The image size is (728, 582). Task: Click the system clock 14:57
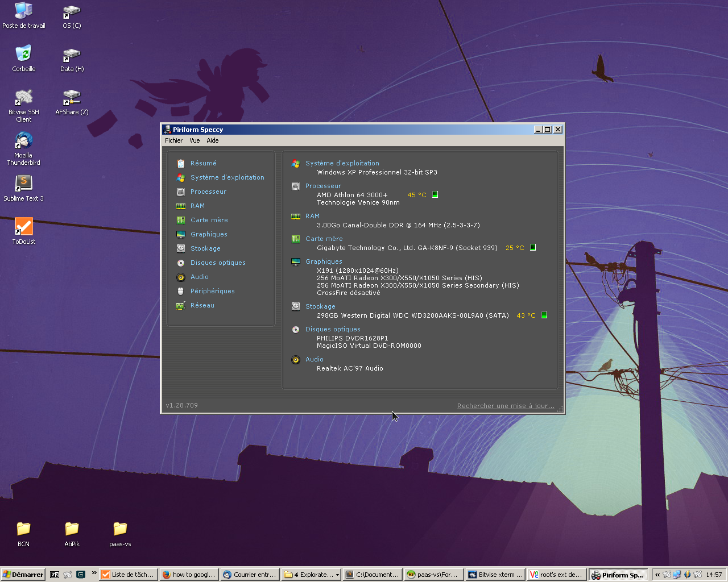(x=714, y=575)
